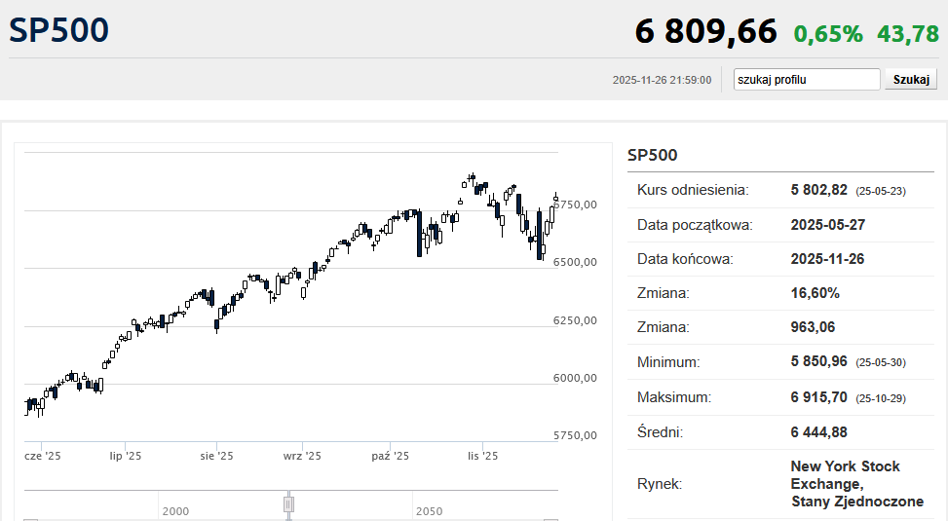Grab the chart range navigator handle
Viewport: 948px width, 521px height.
pos(289,504)
